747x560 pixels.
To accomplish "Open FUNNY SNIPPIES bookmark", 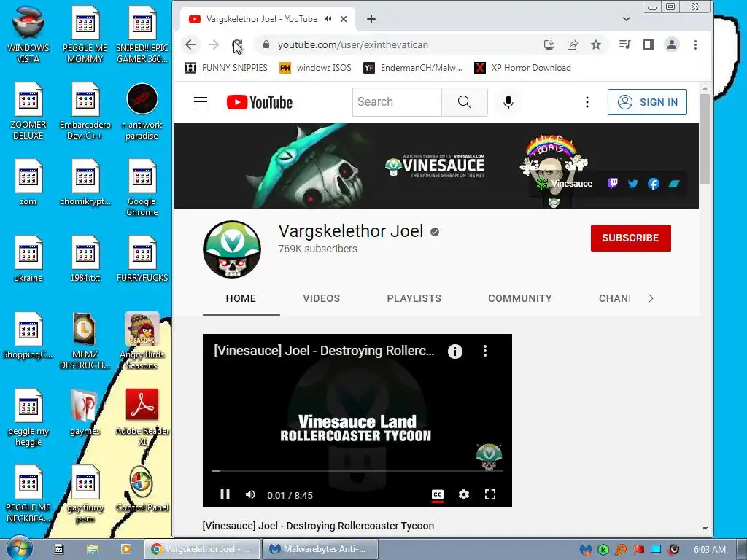I will coord(226,68).
